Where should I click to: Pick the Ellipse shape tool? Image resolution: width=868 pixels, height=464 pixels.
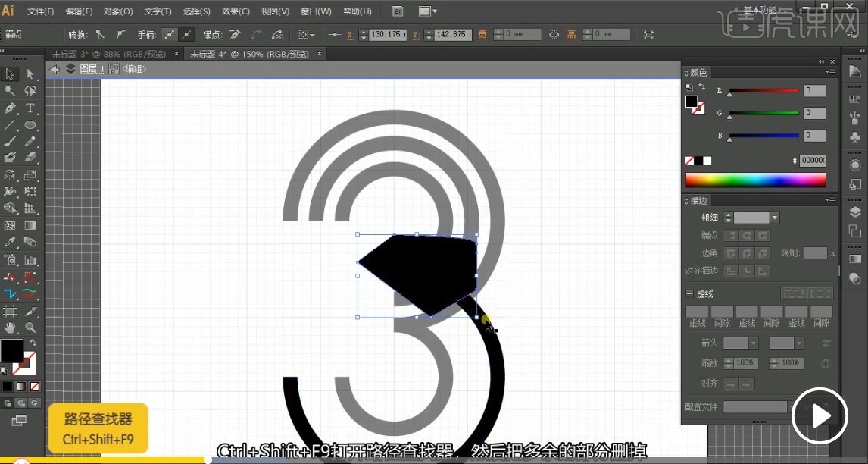click(x=30, y=125)
